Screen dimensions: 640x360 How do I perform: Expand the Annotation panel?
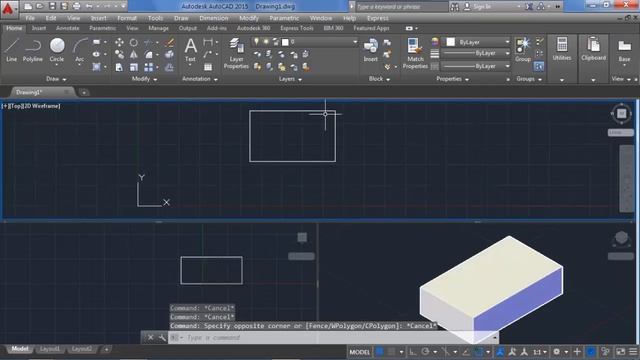(200, 79)
